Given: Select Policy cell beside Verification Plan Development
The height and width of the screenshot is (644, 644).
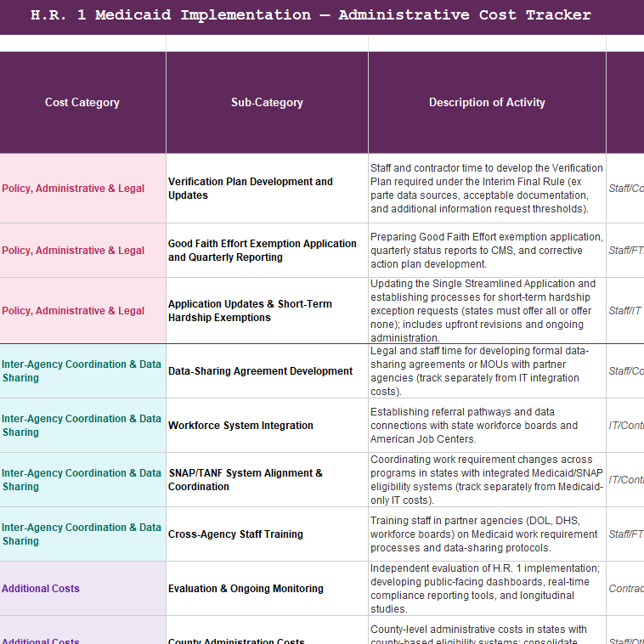Looking at the screenshot, I should point(82,189).
